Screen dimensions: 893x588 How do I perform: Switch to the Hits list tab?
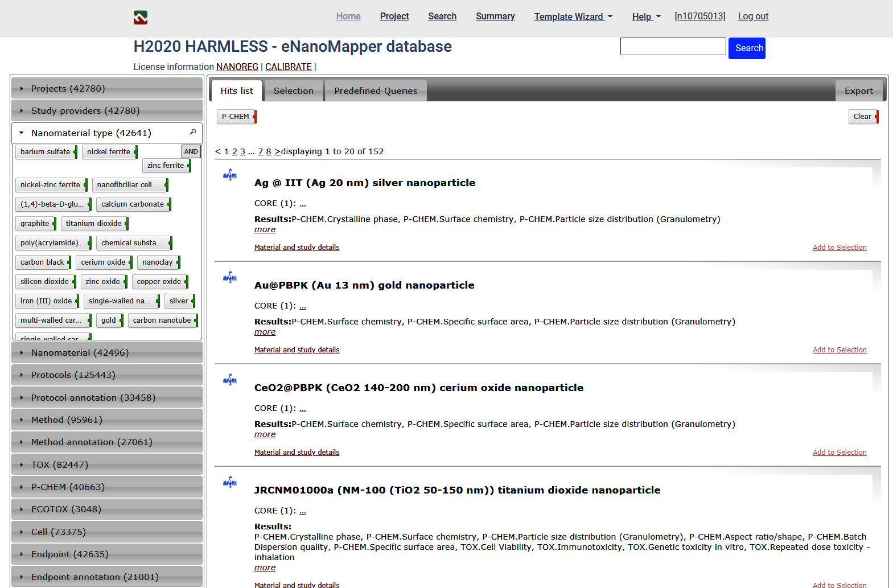point(237,91)
